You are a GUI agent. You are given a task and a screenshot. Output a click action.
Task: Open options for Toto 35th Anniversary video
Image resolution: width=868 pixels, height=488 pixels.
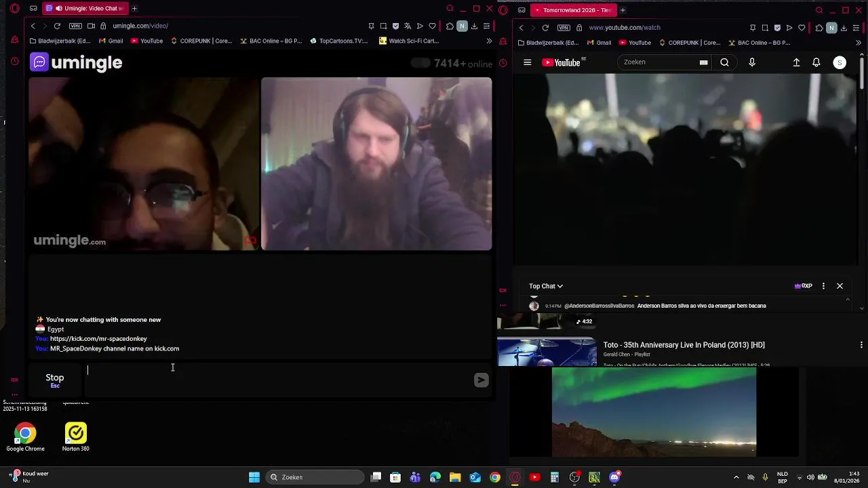(861, 345)
